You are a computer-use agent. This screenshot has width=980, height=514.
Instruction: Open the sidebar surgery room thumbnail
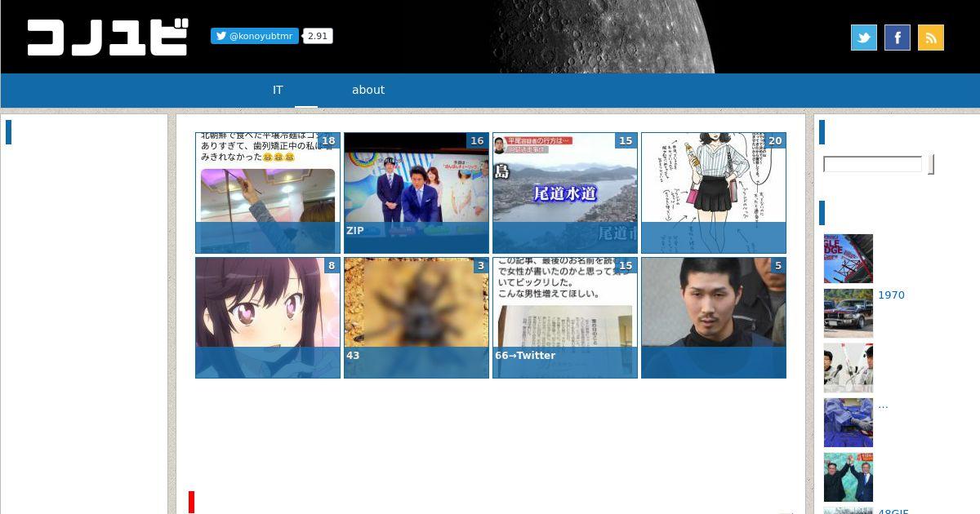[849, 423]
